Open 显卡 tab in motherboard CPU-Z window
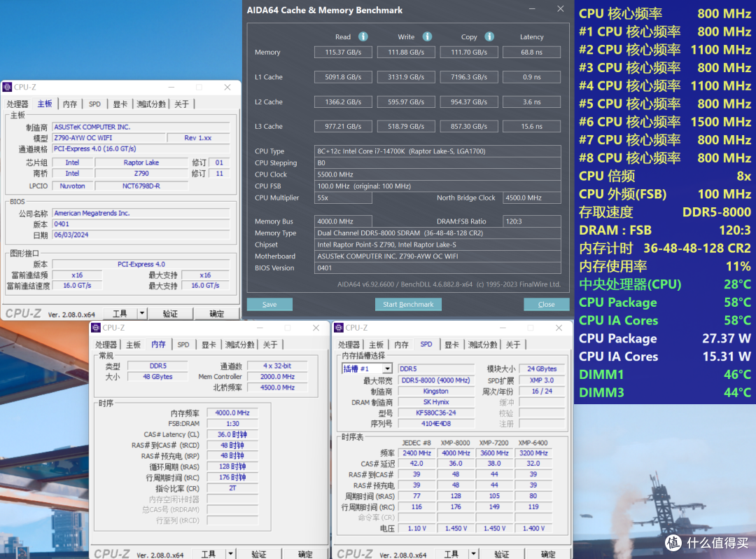Viewport: 756px width, 559px height. (120, 104)
